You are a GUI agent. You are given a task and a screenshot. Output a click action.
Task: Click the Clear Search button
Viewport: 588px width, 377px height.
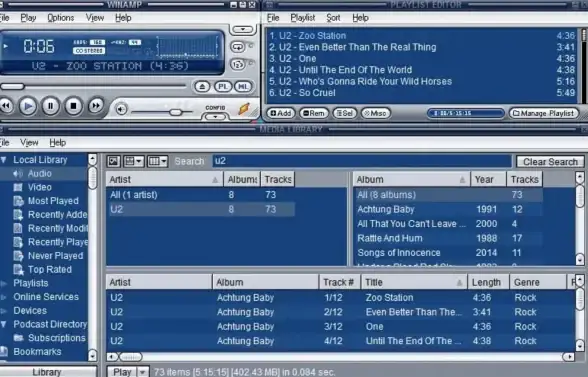coord(550,162)
